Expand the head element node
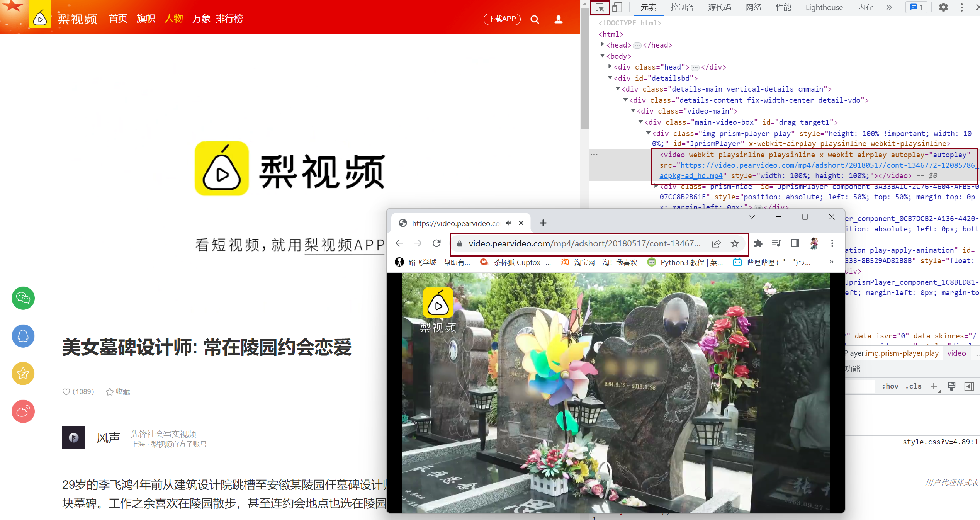 pyautogui.click(x=602, y=44)
